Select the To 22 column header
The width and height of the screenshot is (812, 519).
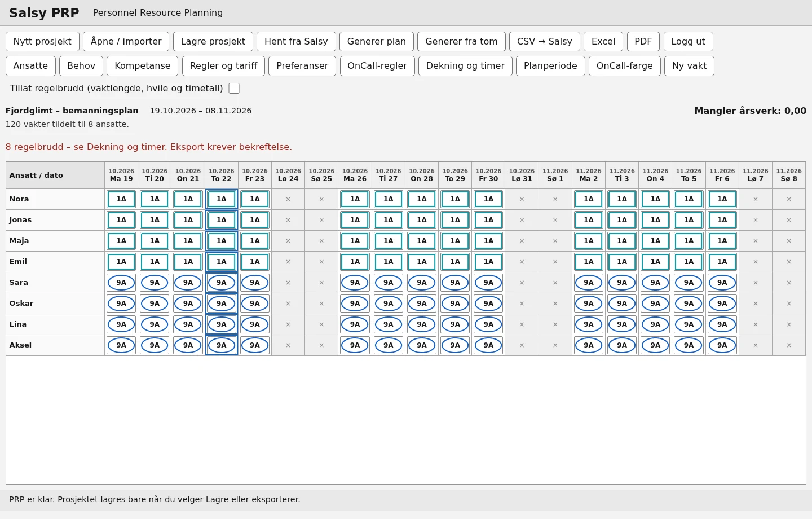(x=222, y=175)
